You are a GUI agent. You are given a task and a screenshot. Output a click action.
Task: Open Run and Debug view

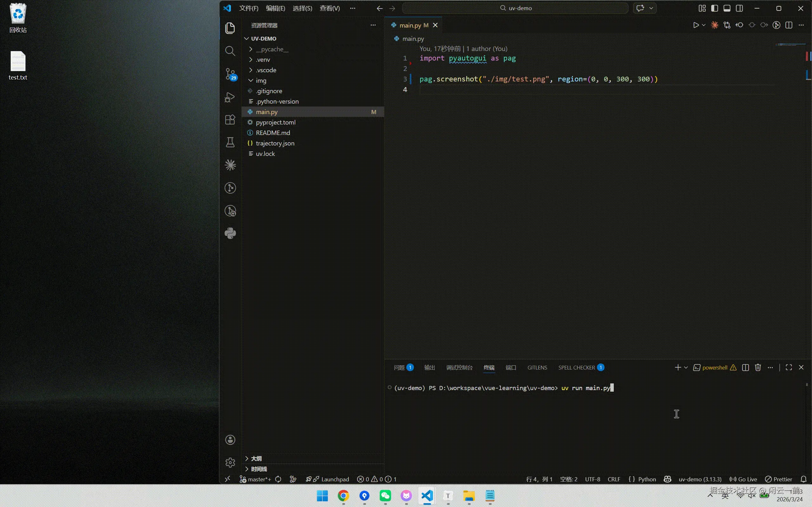pyautogui.click(x=230, y=97)
